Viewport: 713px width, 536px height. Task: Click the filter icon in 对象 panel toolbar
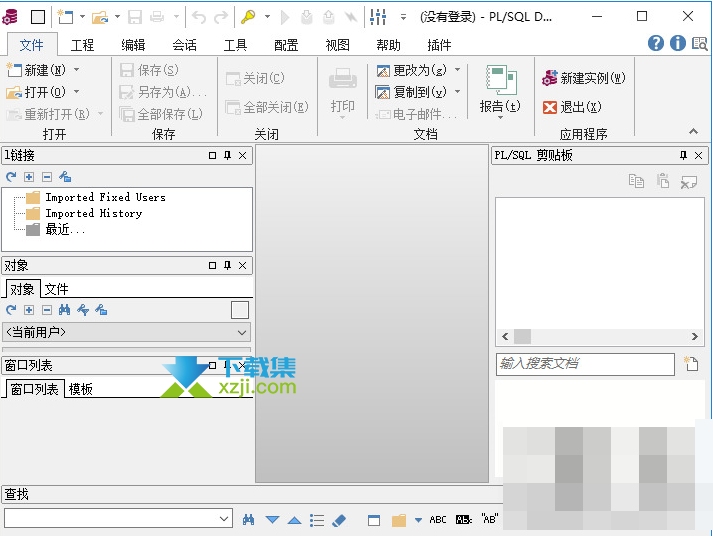[83, 310]
